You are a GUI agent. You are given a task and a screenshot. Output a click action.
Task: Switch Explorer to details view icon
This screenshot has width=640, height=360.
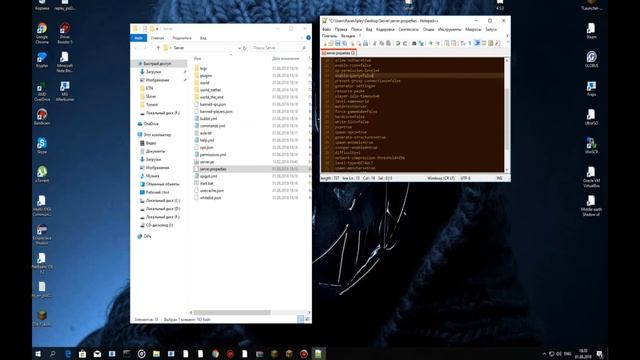click(x=300, y=319)
